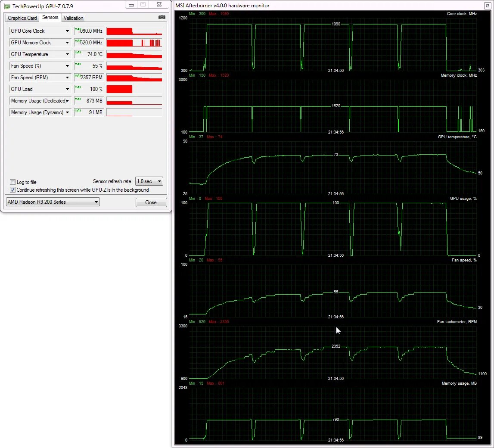Click the GPU usage, % graph label
This screenshot has height=448, width=494.
coord(463,199)
